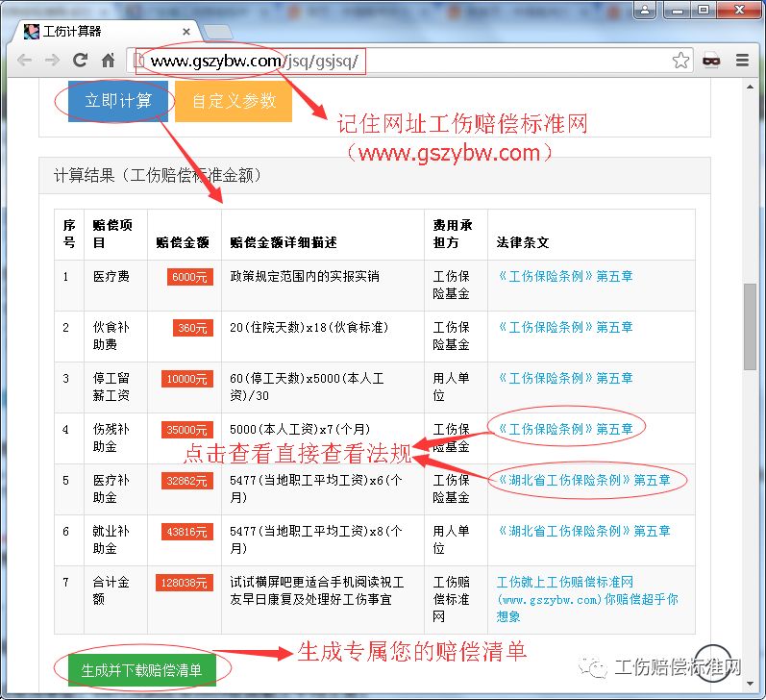Click the user profile icon in title bar

[x=645, y=10]
